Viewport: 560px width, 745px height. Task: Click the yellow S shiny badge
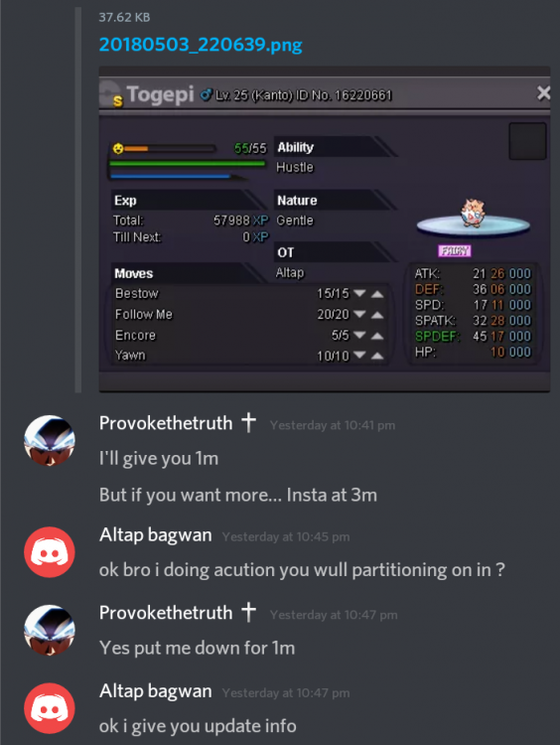click(x=118, y=100)
